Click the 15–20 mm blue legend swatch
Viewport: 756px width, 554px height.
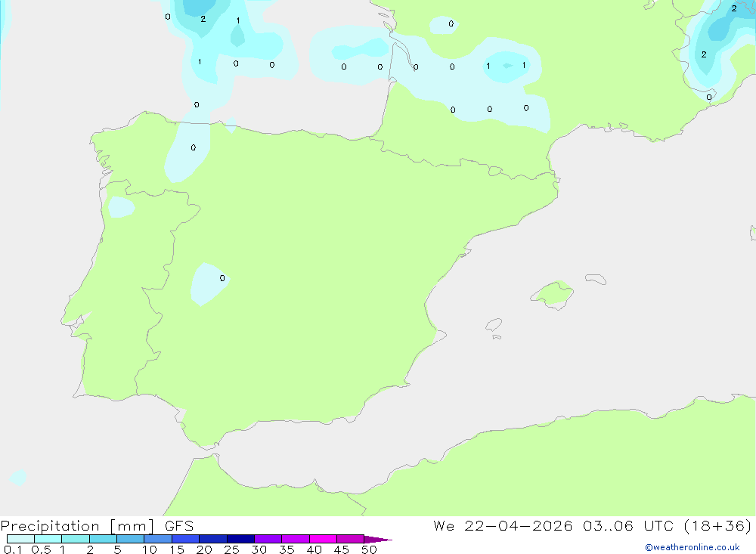(186, 539)
